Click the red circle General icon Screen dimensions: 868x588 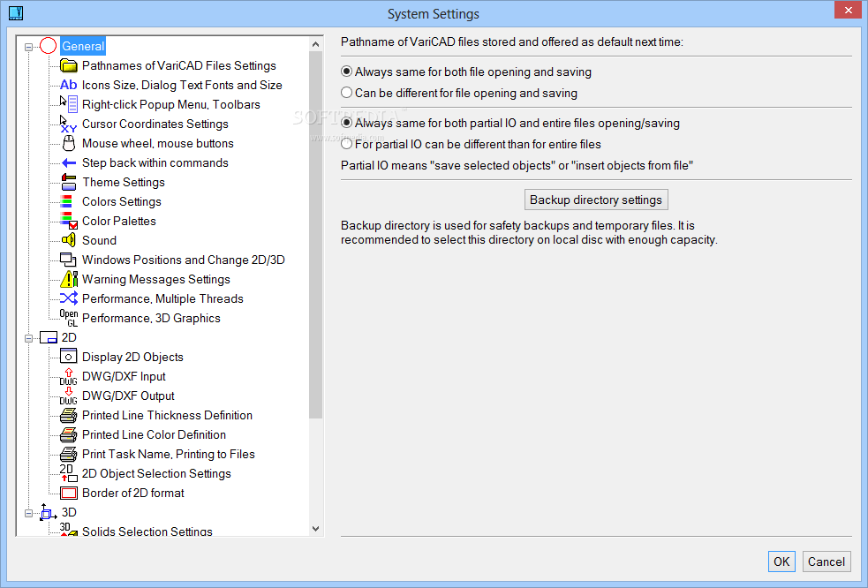click(x=49, y=46)
